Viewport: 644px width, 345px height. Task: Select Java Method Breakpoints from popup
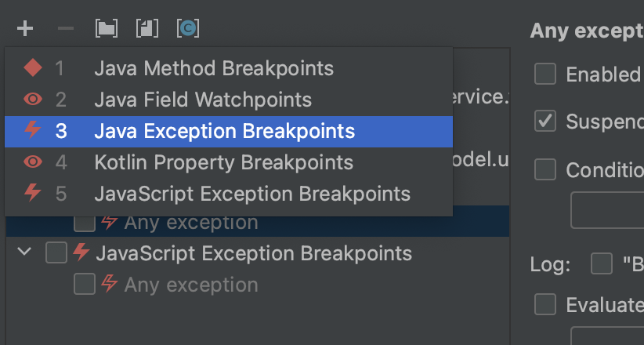click(x=213, y=69)
